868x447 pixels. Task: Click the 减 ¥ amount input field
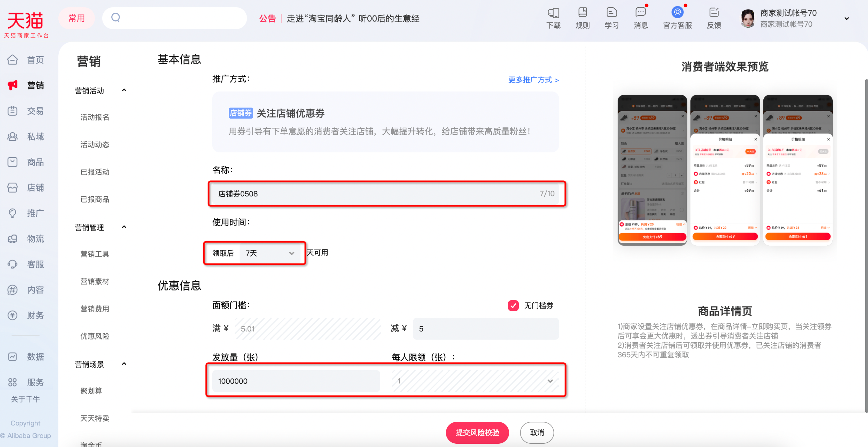pos(486,329)
